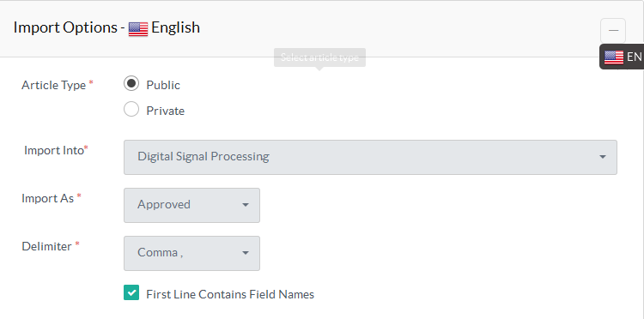The image size is (644, 319).
Task: Click the First Line Contains Field Names label
Action: coord(230,294)
